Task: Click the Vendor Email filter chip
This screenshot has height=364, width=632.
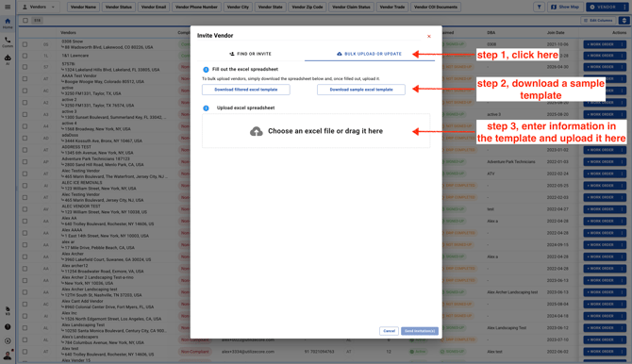Action: (x=154, y=7)
